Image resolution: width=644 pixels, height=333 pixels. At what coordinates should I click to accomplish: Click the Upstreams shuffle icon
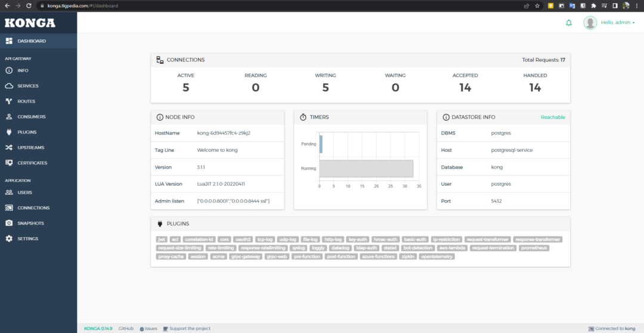click(x=9, y=148)
